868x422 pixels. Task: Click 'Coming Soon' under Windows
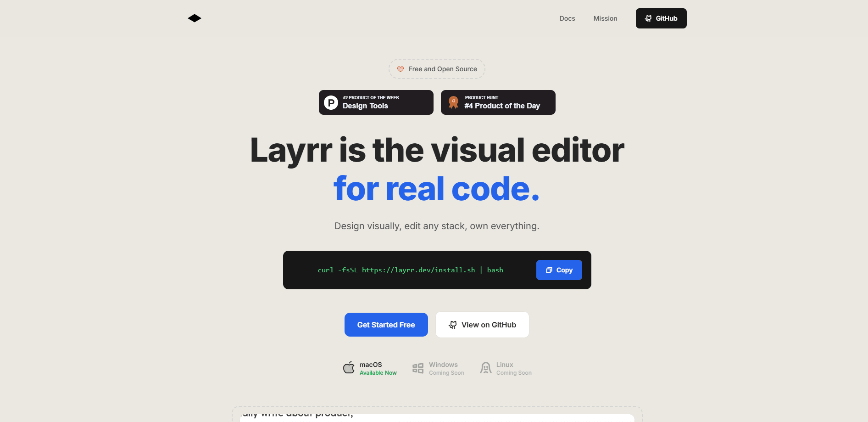[x=446, y=373]
